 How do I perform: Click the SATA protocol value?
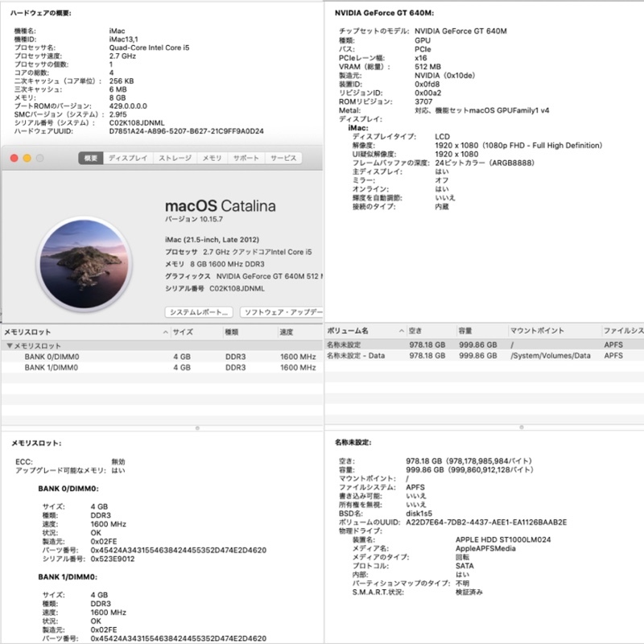[464, 566]
